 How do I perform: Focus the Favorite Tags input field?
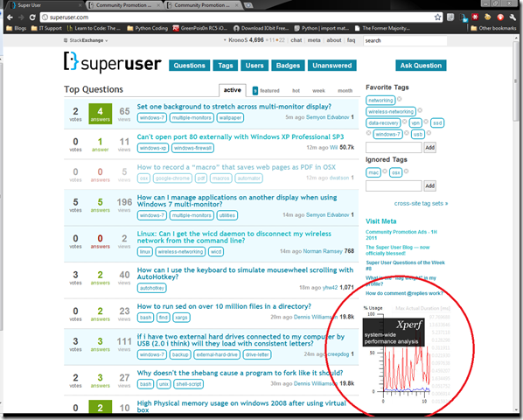[394, 148]
